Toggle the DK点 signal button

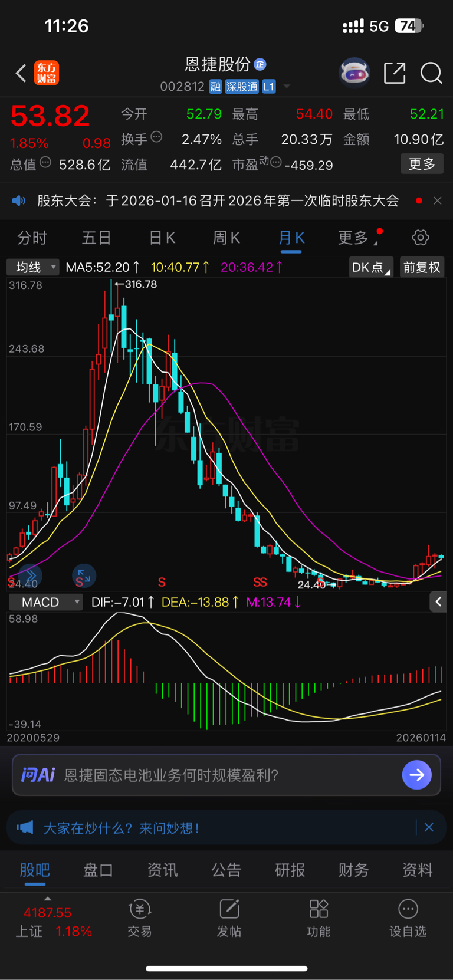point(371,267)
